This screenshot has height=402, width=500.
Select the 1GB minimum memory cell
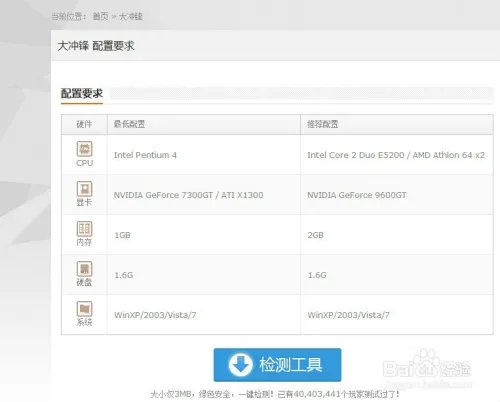coord(204,235)
